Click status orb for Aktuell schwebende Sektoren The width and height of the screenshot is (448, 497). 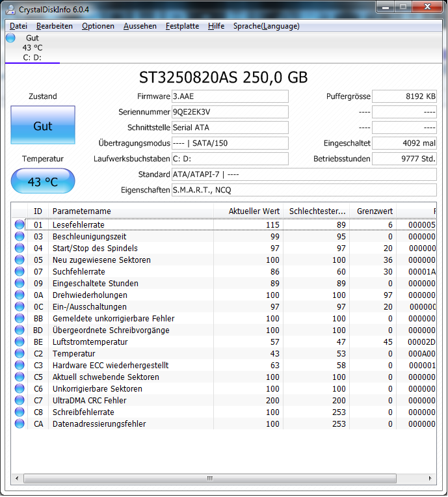[x=20, y=377]
